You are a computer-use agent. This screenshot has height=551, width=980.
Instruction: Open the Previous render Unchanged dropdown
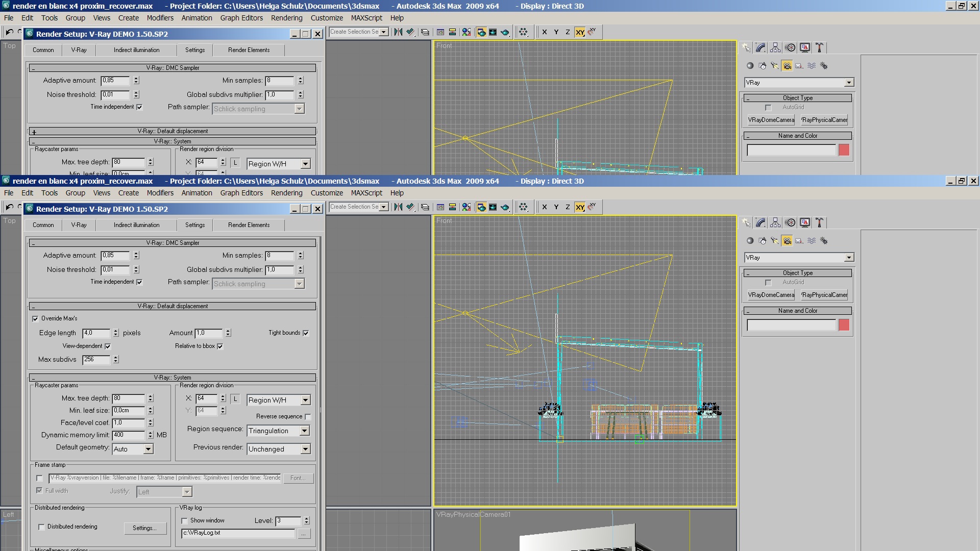[305, 449]
